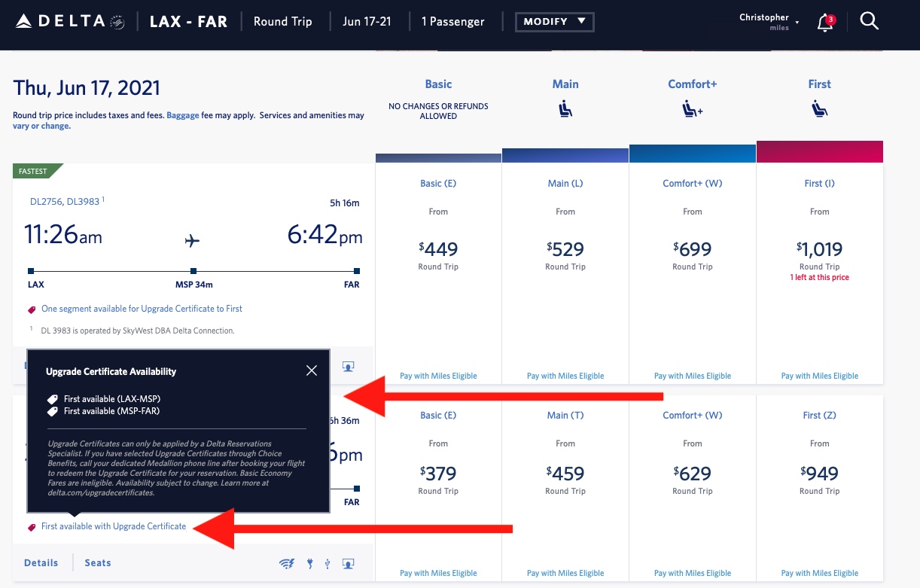This screenshot has height=588, width=920.
Task: Click the First cabin seat icon
Action: (x=820, y=110)
